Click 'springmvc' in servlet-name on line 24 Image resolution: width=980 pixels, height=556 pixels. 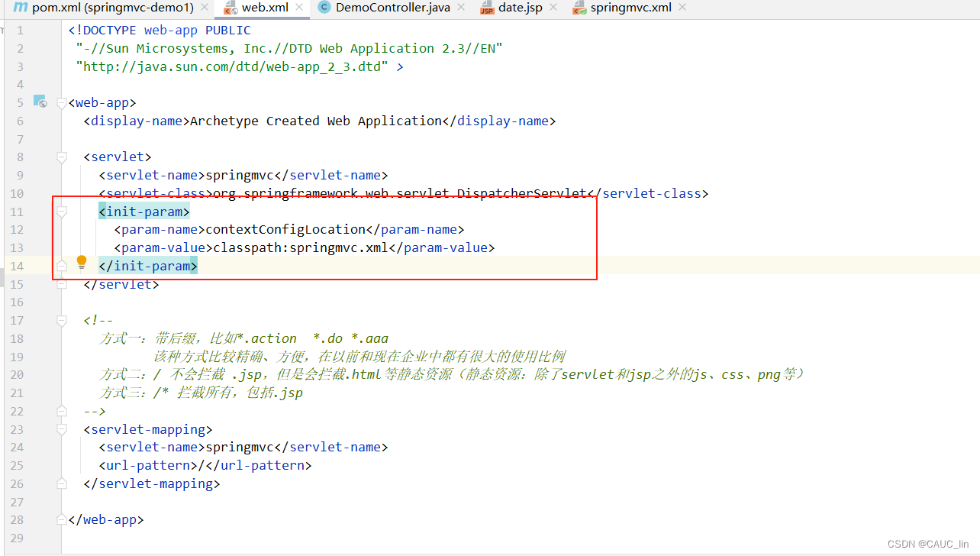click(x=240, y=447)
